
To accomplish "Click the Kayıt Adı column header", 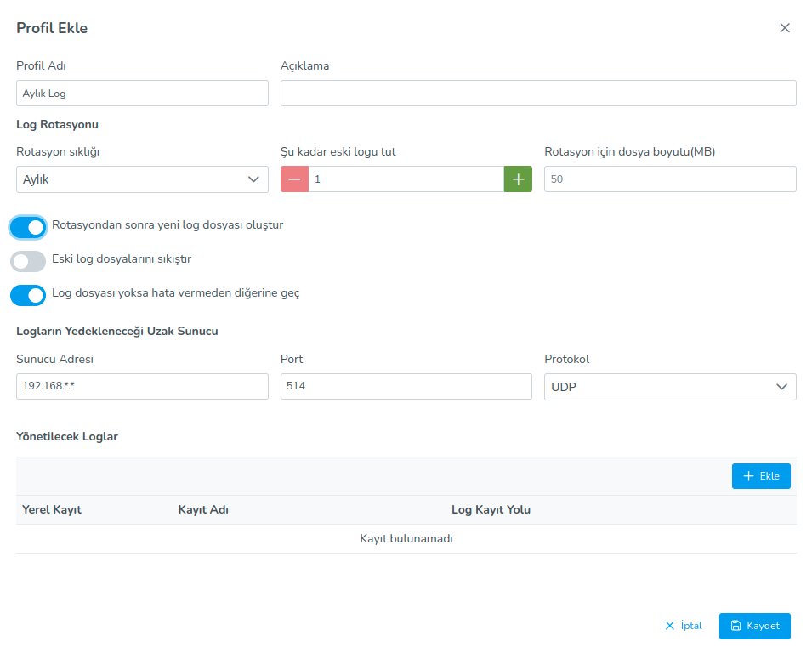I will [203, 510].
